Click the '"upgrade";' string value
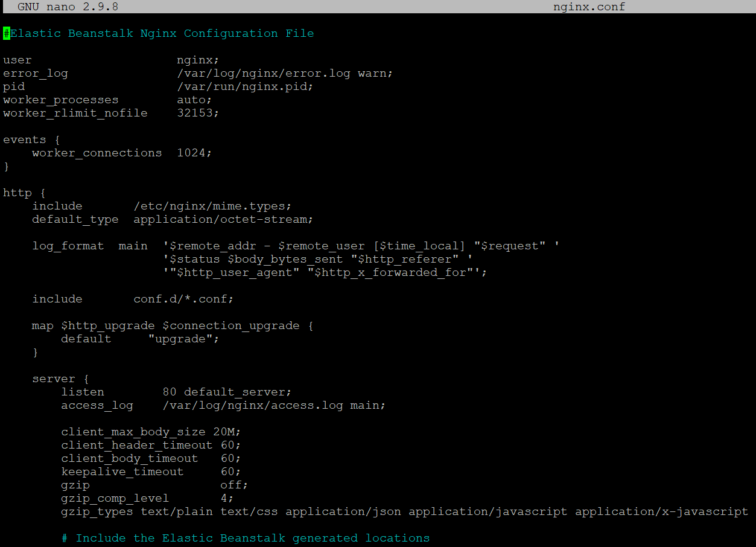Image resolution: width=756 pixels, height=547 pixels. pos(184,339)
